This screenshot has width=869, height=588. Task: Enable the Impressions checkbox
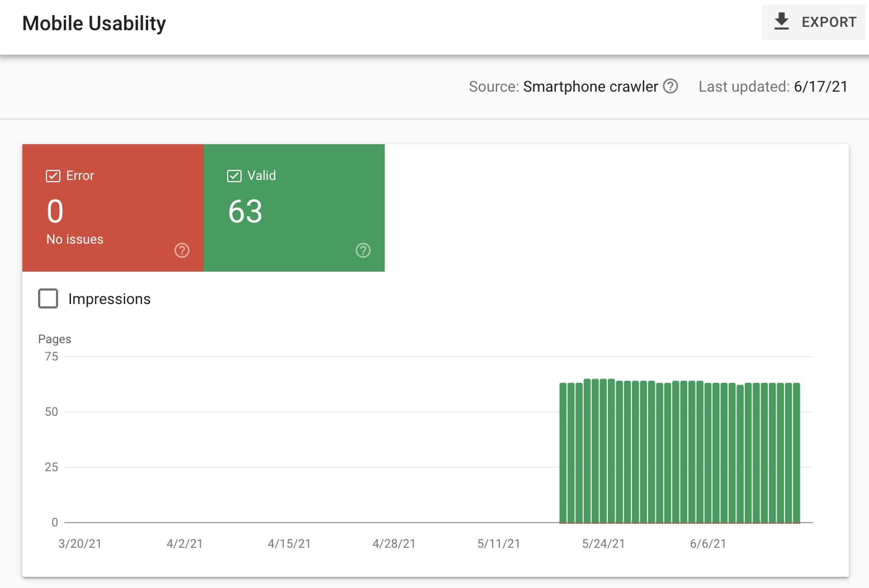pyautogui.click(x=48, y=298)
